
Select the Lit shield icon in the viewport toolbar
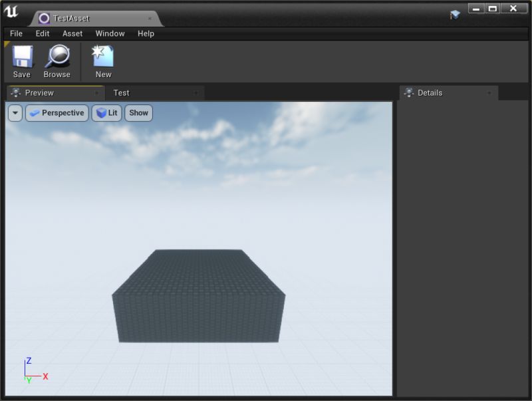tap(100, 113)
